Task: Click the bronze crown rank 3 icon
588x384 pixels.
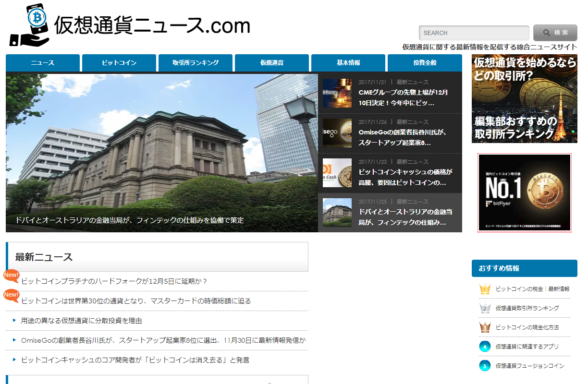Action: (x=485, y=327)
